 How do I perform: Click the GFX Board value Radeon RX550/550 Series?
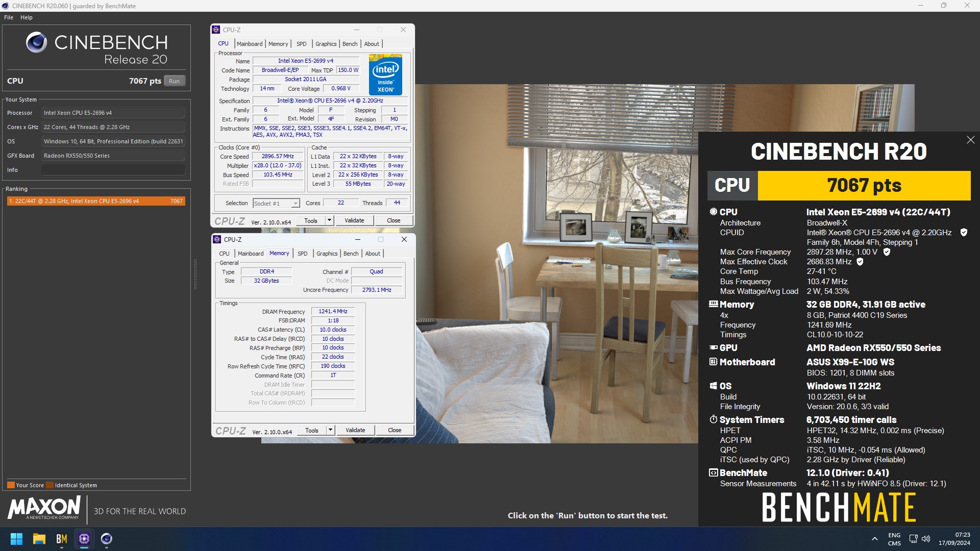[113, 156]
